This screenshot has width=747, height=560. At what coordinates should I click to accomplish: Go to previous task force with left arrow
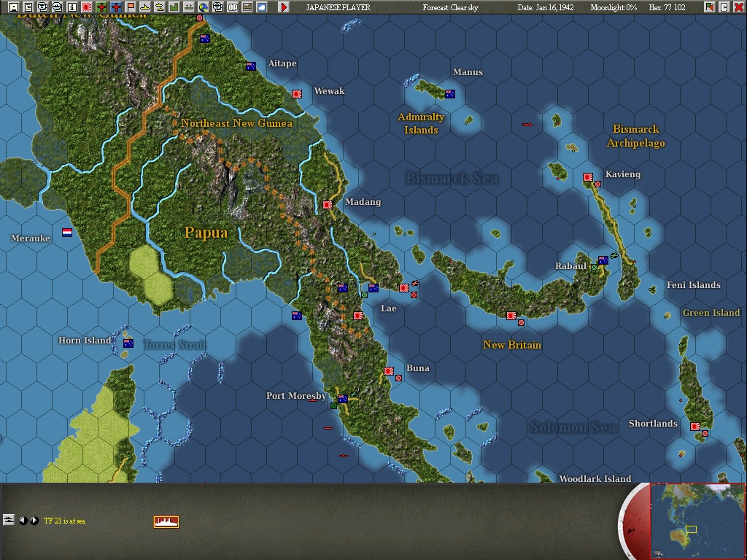point(23,521)
